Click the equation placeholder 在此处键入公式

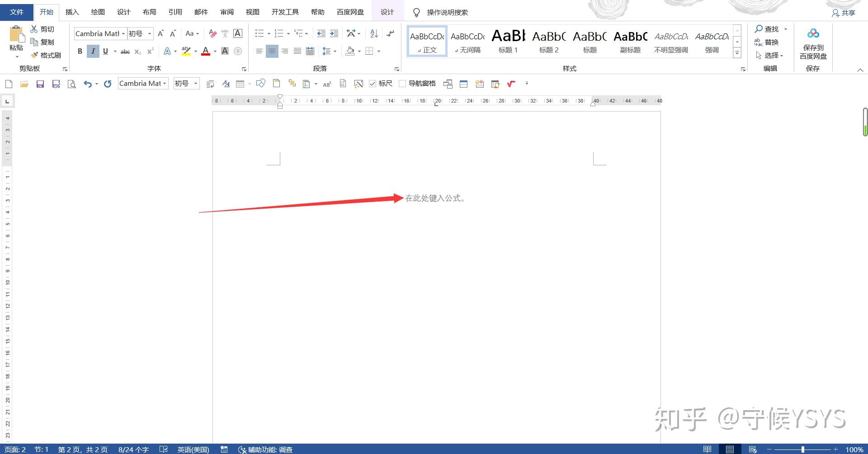(435, 198)
